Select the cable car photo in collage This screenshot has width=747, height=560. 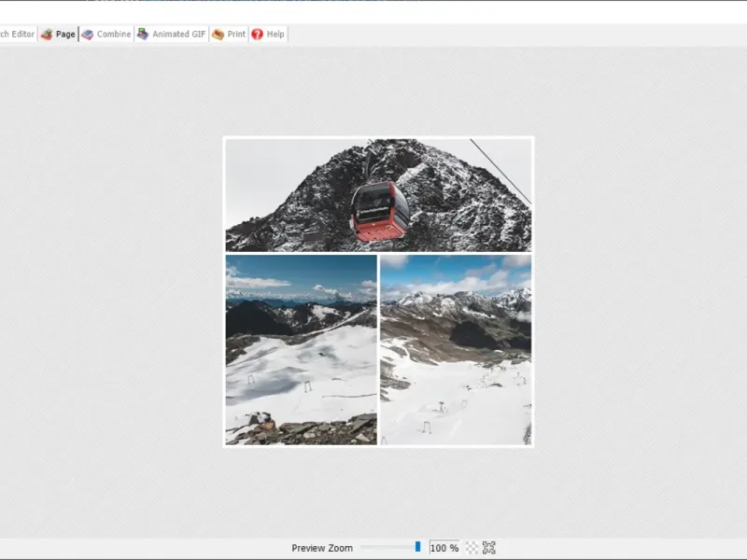378,195
